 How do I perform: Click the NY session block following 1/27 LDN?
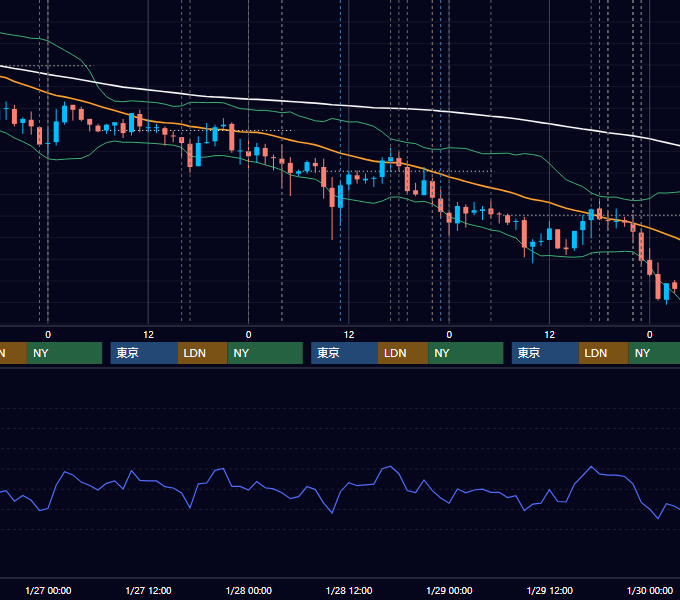tap(265, 353)
